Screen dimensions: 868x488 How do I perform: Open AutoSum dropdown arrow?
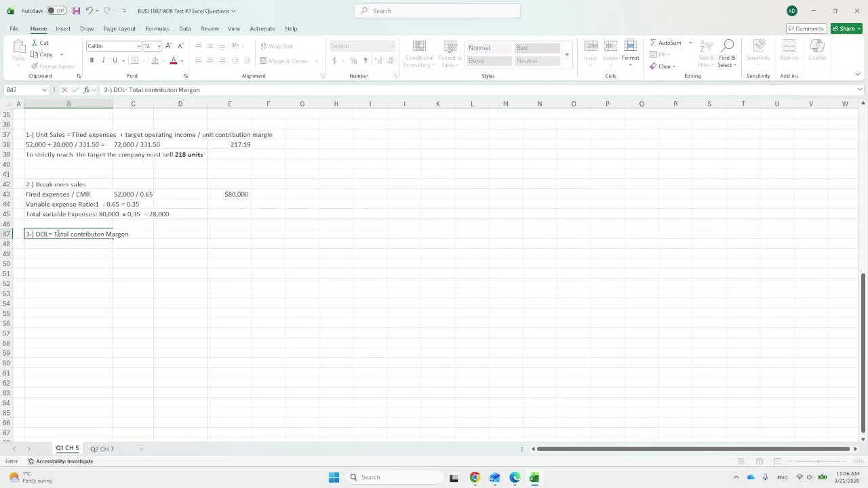pos(690,43)
